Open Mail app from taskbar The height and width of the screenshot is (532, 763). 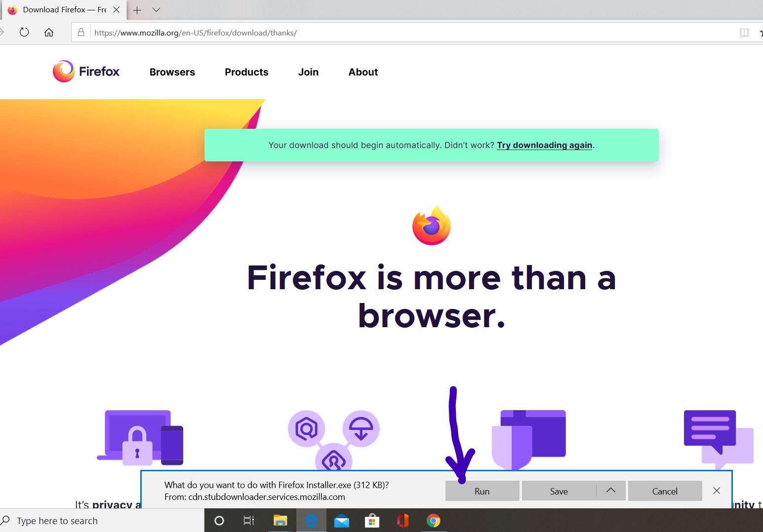tap(342, 521)
